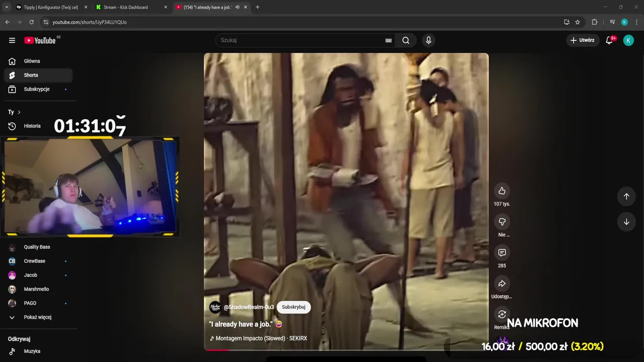Open the Marshmello channel
Image resolution: width=644 pixels, height=362 pixels.
(x=38, y=290)
